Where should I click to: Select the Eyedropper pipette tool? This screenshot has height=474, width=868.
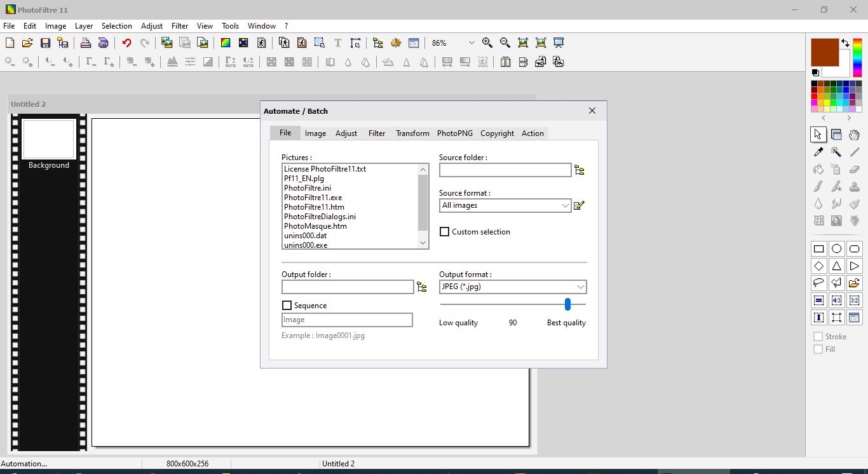818,152
